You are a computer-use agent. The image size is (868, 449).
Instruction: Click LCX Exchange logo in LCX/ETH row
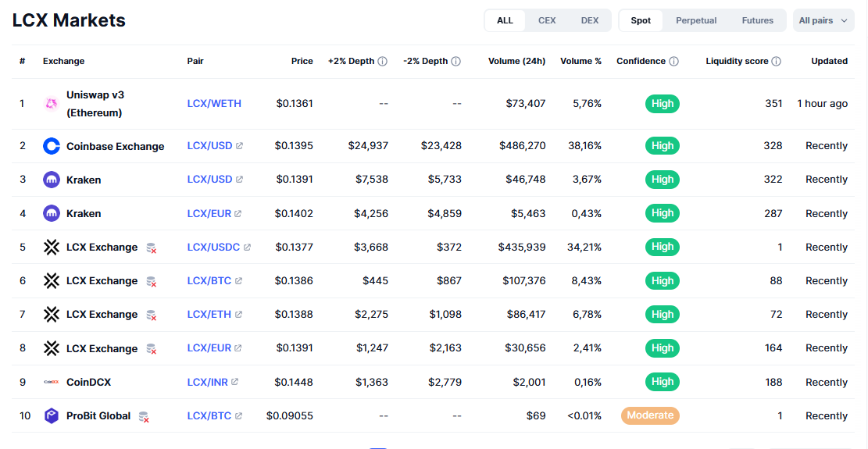[x=52, y=315]
